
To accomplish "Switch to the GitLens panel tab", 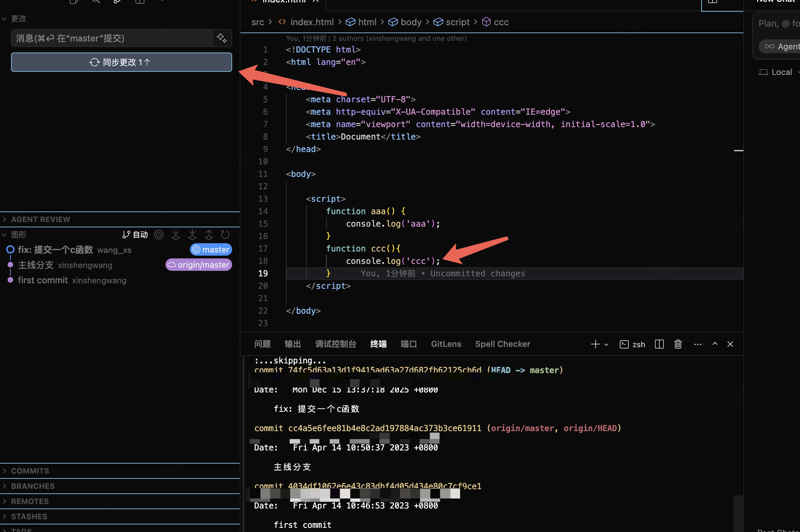I will [446, 344].
